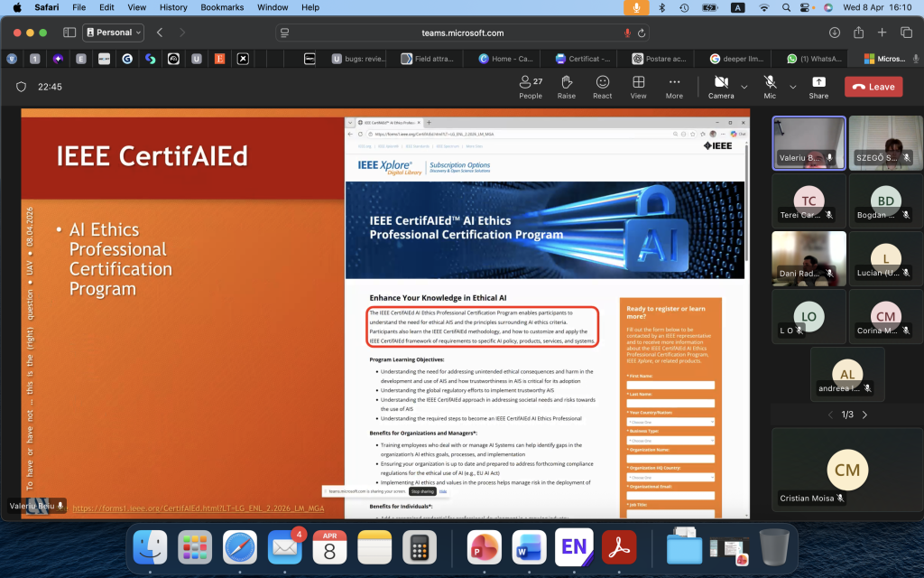Open the React emoji menu
The width and height of the screenshot is (924, 578).
point(602,87)
